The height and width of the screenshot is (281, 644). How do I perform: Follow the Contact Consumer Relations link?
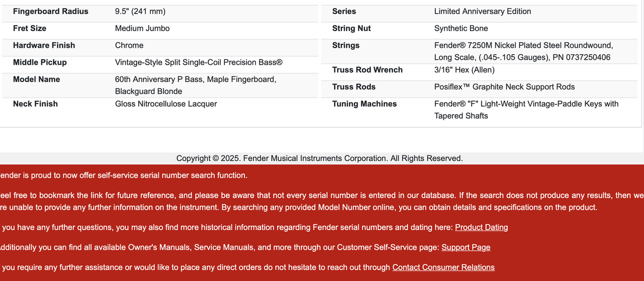coord(443,267)
